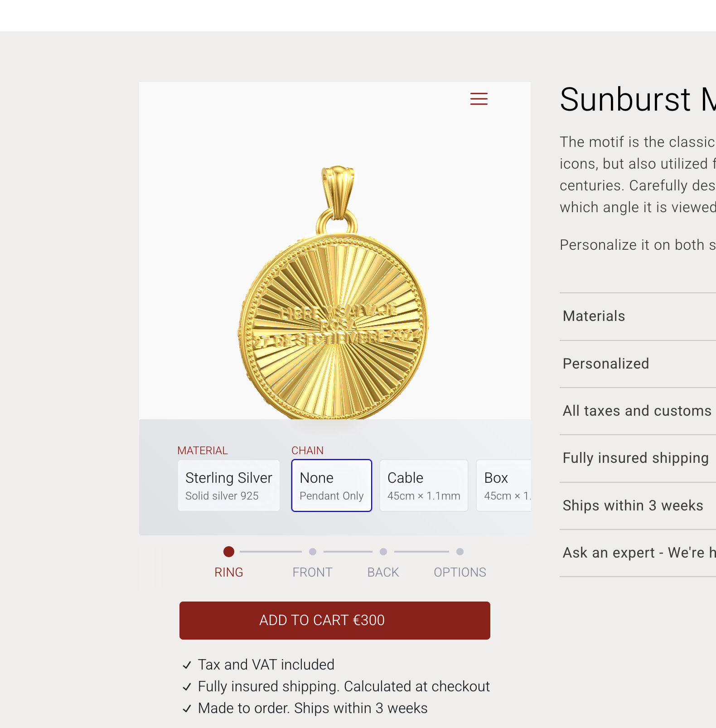Viewport: 716px width, 728px height.
Task: Open the red hamburger menu icon
Action: click(x=479, y=98)
